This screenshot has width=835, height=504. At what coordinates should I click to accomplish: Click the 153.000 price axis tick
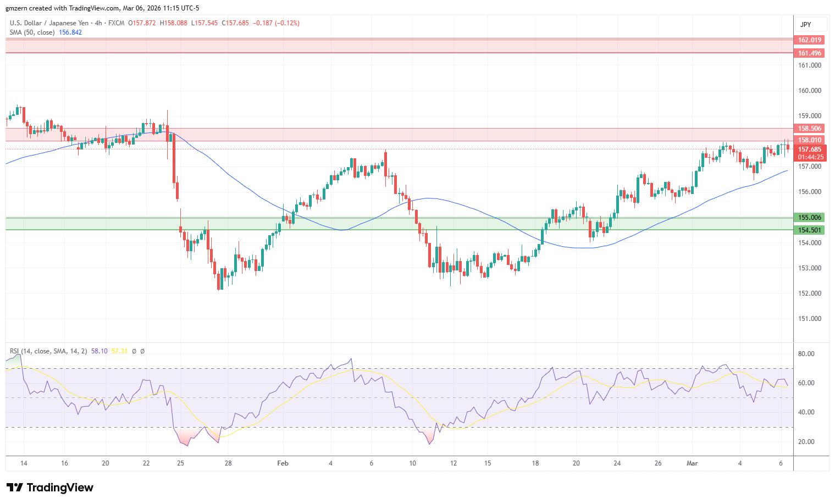click(x=810, y=268)
